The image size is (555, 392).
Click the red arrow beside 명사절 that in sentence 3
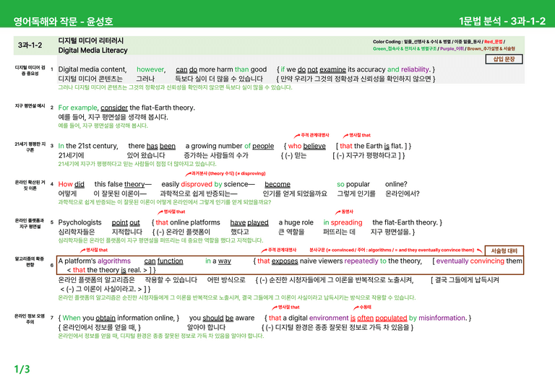pyautogui.click(x=345, y=136)
